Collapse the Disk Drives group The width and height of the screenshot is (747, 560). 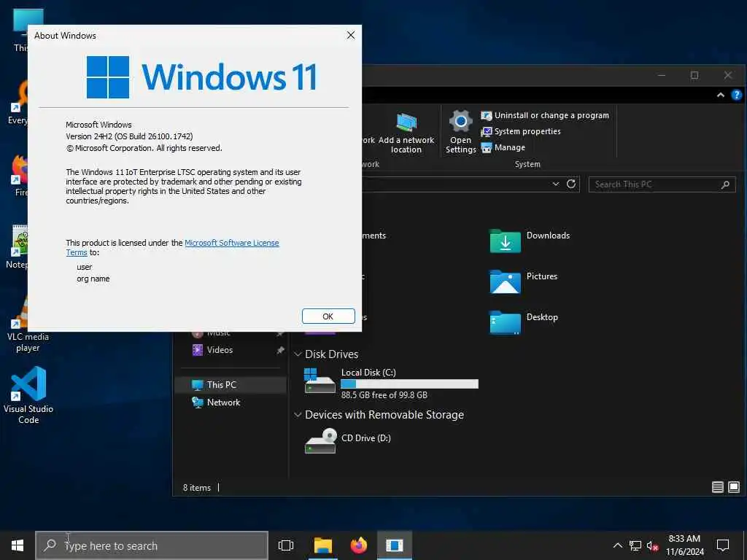tap(298, 354)
